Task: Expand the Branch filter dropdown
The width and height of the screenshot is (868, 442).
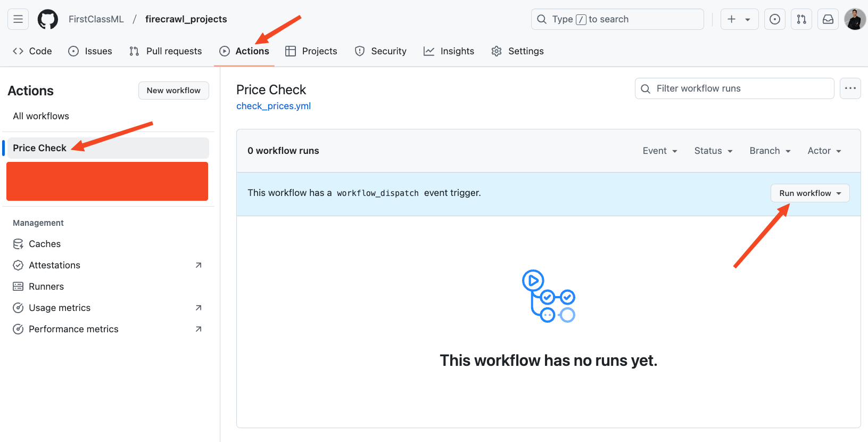Action: (770, 151)
